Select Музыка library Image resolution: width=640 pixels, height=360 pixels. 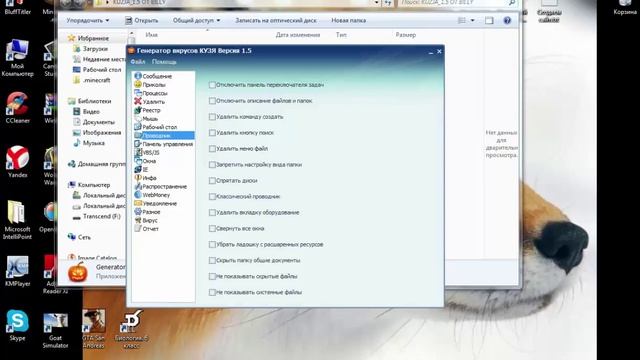(x=89, y=143)
